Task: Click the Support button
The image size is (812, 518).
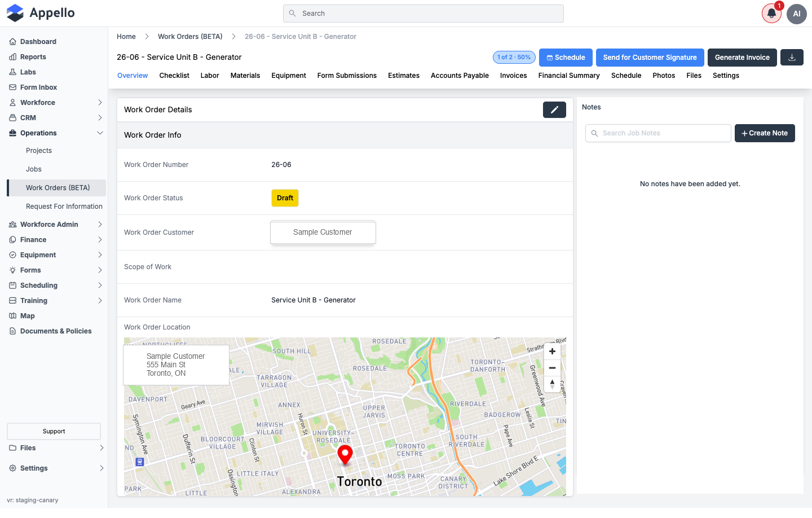Action: click(54, 432)
